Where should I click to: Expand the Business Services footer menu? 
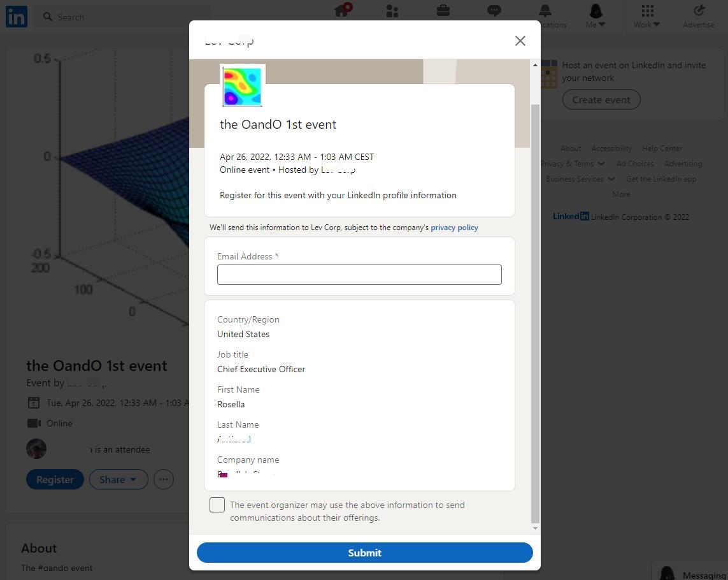point(580,179)
